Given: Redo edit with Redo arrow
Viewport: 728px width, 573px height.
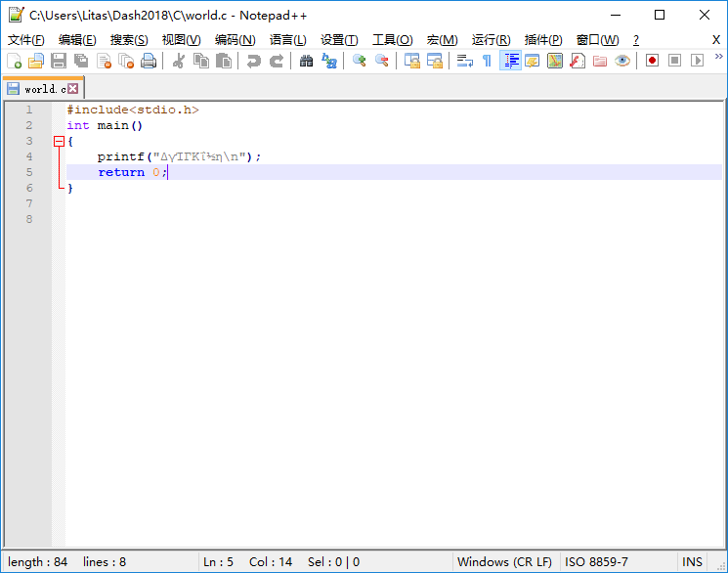Looking at the screenshot, I should pos(277,61).
